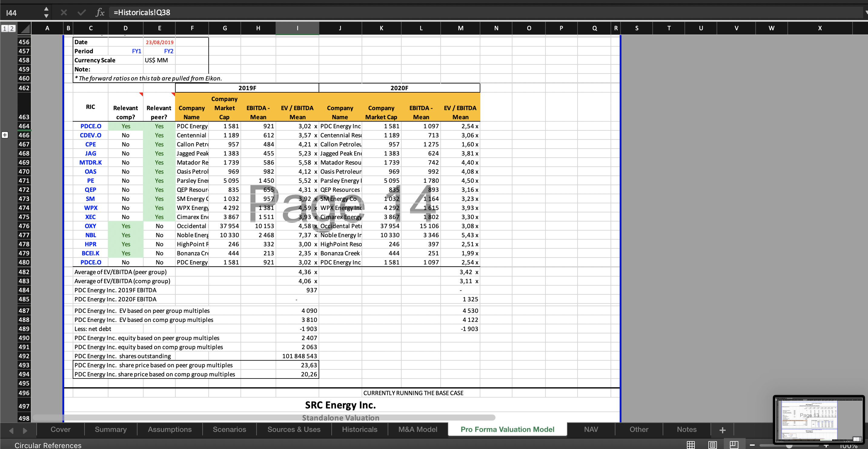Click the Eikon forward ratios note
This screenshot has width=868, height=449.
click(148, 78)
